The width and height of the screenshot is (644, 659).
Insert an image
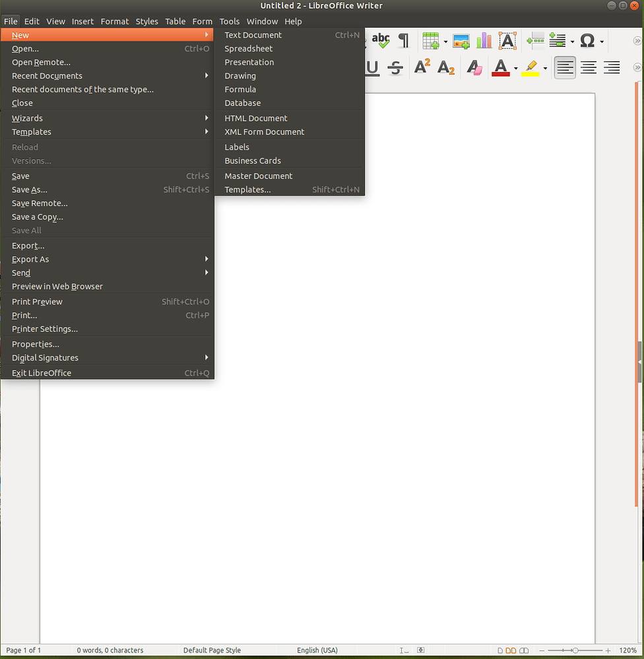tap(461, 40)
